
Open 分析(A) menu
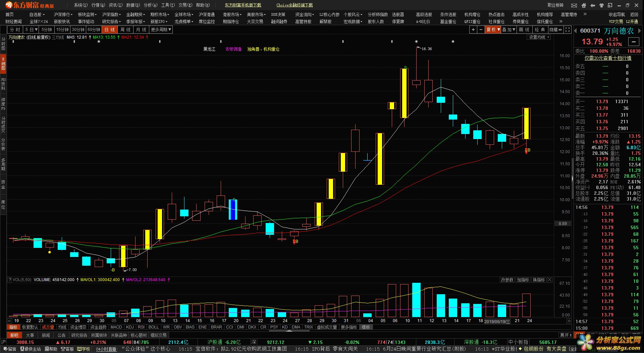pos(150,5)
